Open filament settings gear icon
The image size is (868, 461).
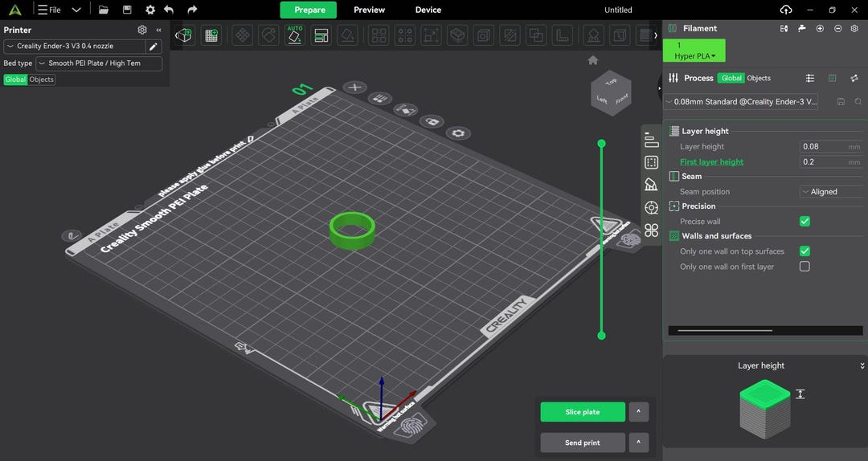point(854,29)
